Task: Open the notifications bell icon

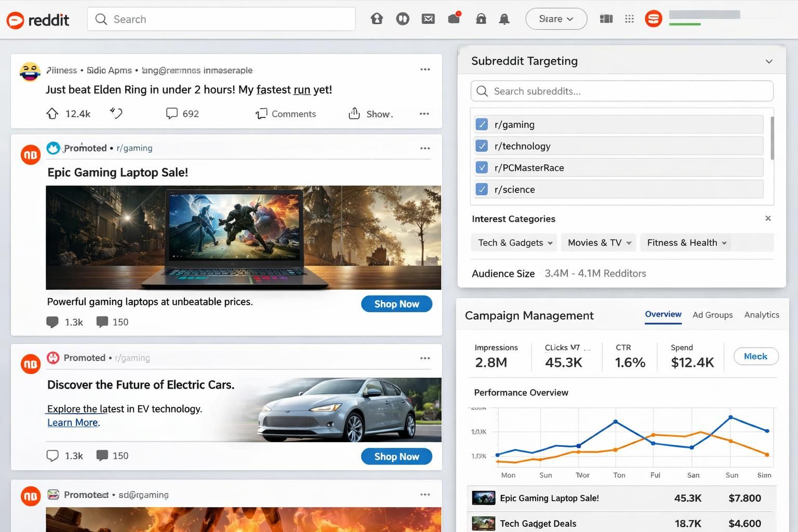Action: coord(504,19)
